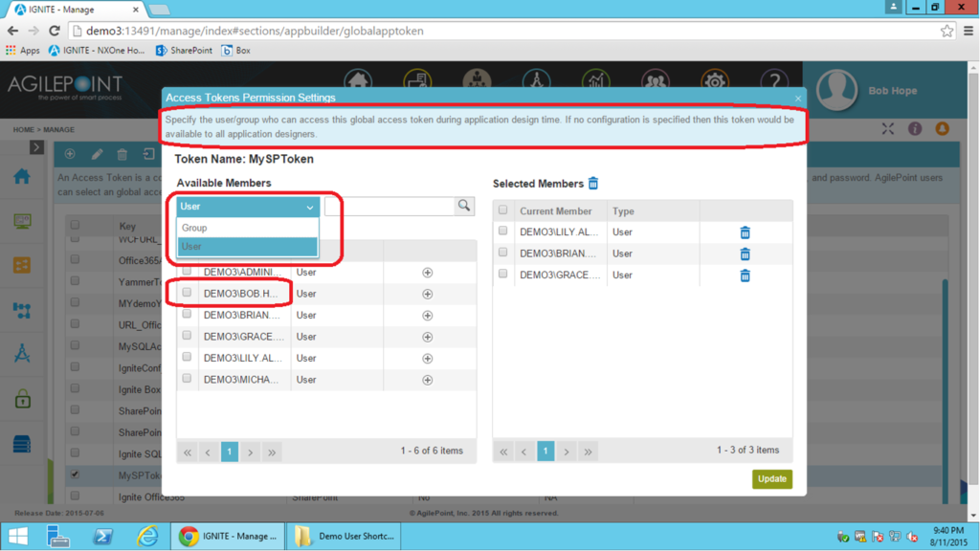Select the checkbox for DEMO3\LILY.AL in Selected Members

point(503,231)
